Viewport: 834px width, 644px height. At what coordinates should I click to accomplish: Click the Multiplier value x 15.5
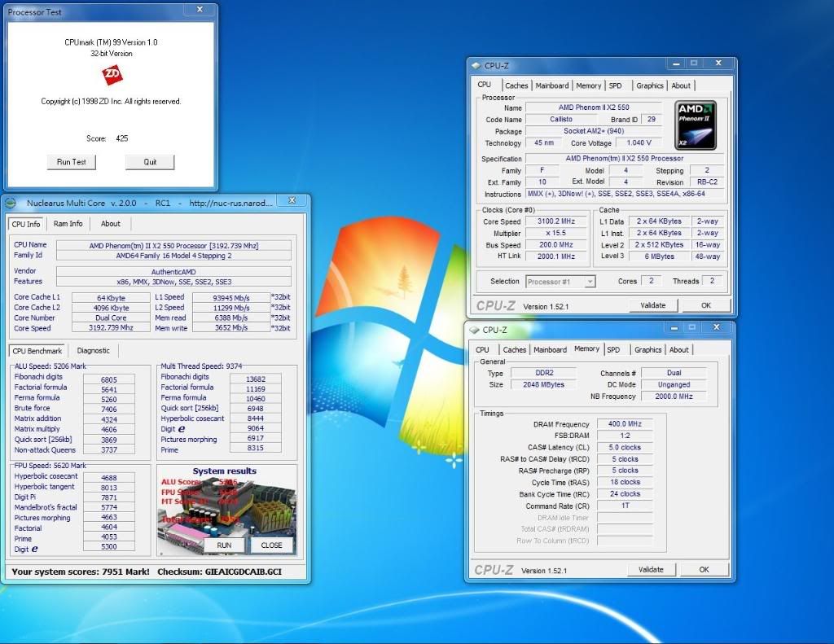click(555, 233)
